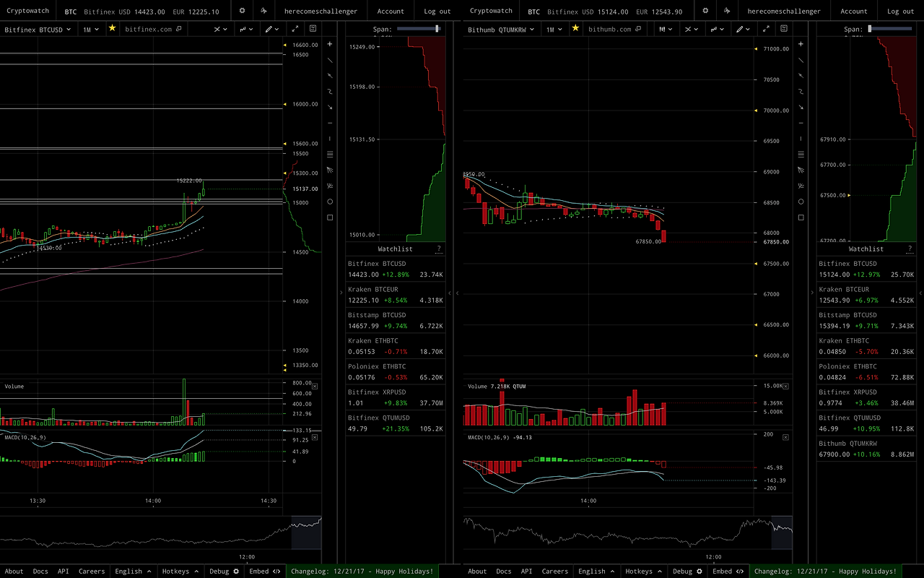Screen dimensions: 924x578
Task: Select the fan lines tool in left window
Action: click(x=330, y=170)
